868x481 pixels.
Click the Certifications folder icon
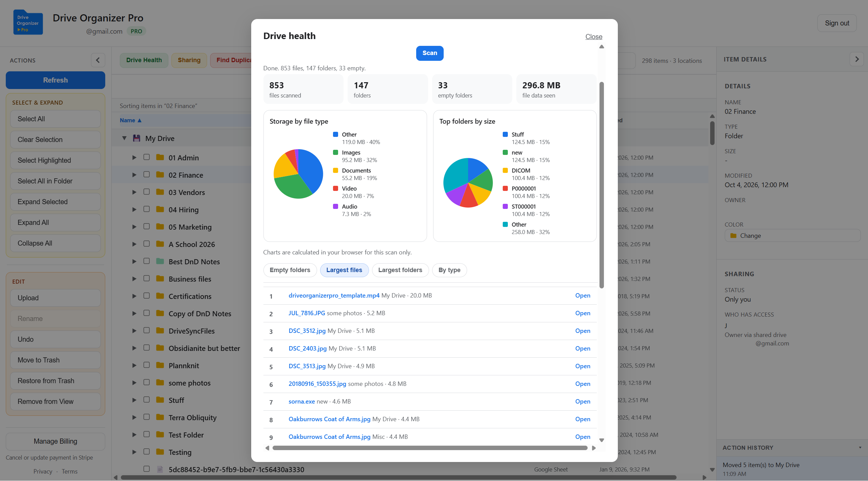pyautogui.click(x=160, y=296)
